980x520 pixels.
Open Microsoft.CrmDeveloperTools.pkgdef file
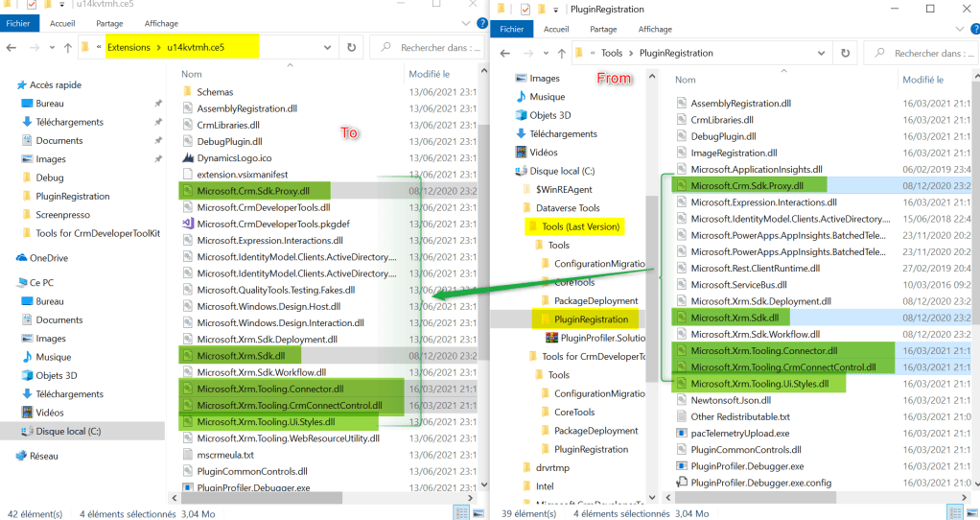(x=263, y=223)
